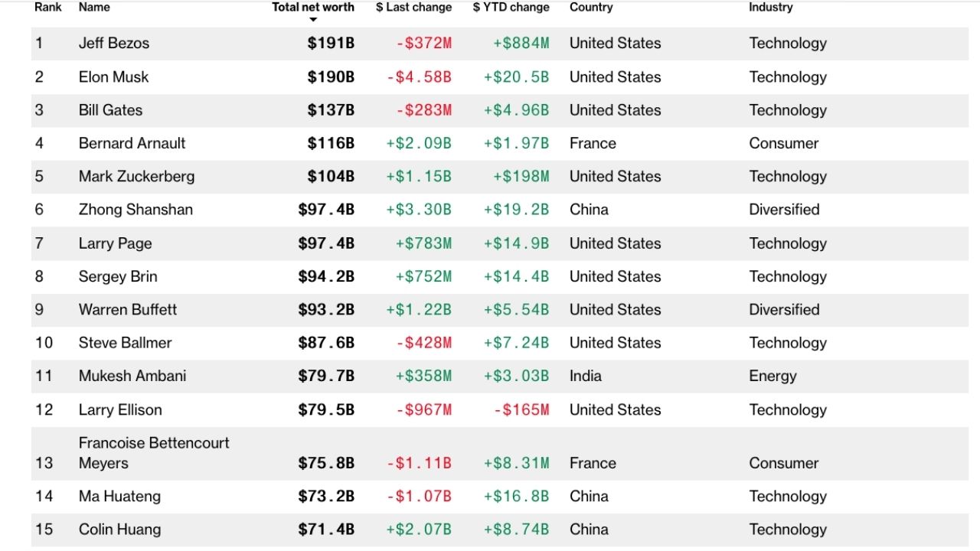
Task: Click on Mark Zuckerberg's name
Action: pos(136,177)
